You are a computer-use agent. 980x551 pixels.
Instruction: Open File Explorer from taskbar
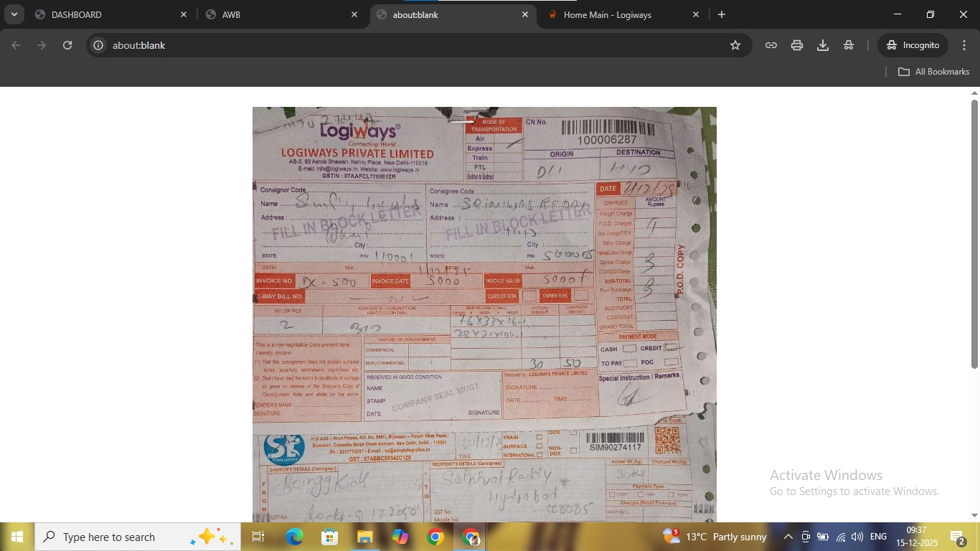pyautogui.click(x=365, y=537)
